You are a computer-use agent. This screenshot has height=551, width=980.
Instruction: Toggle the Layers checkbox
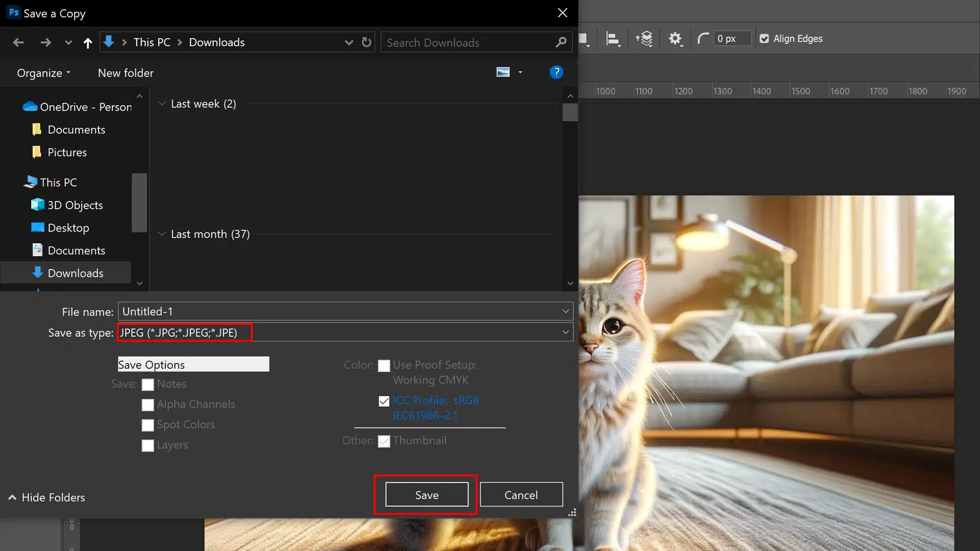click(x=148, y=445)
